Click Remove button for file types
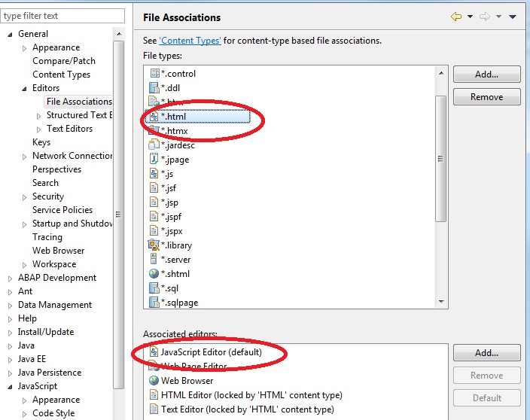This screenshot has width=530, height=420. pyautogui.click(x=486, y=96)
